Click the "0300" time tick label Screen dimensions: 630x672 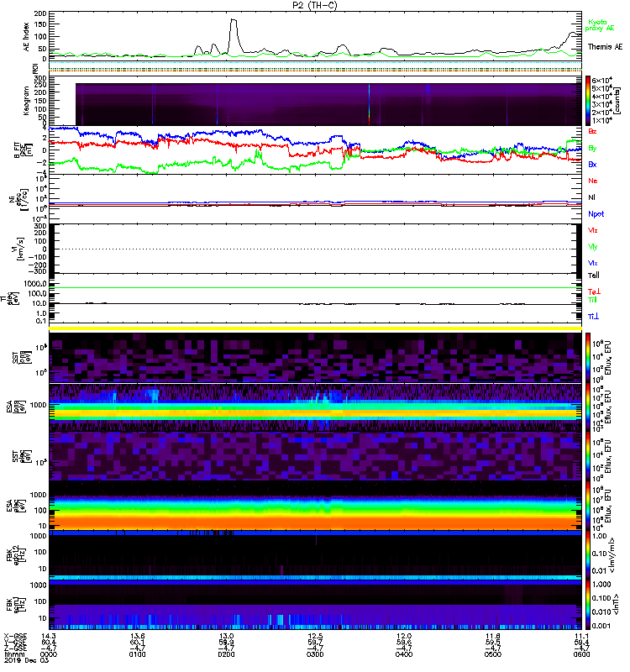[x=315, y=654]
